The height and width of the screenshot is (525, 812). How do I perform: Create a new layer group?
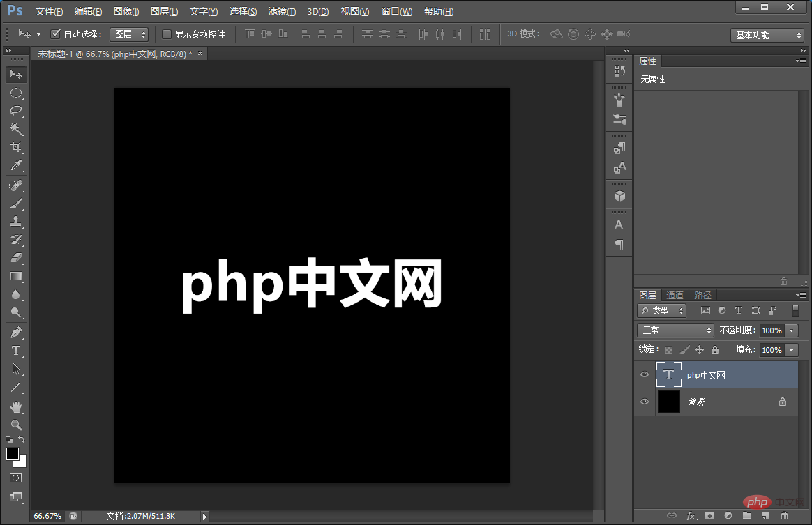coord(747,516)
